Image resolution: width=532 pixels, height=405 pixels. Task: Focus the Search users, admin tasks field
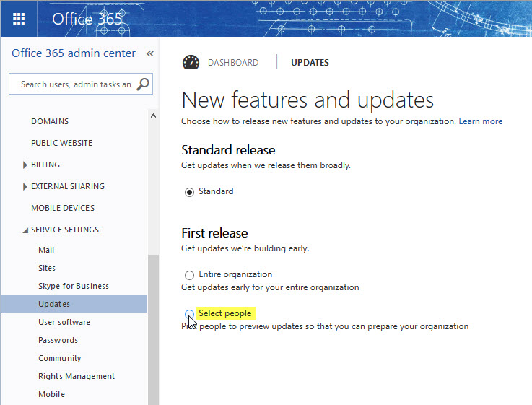(81, 84)
